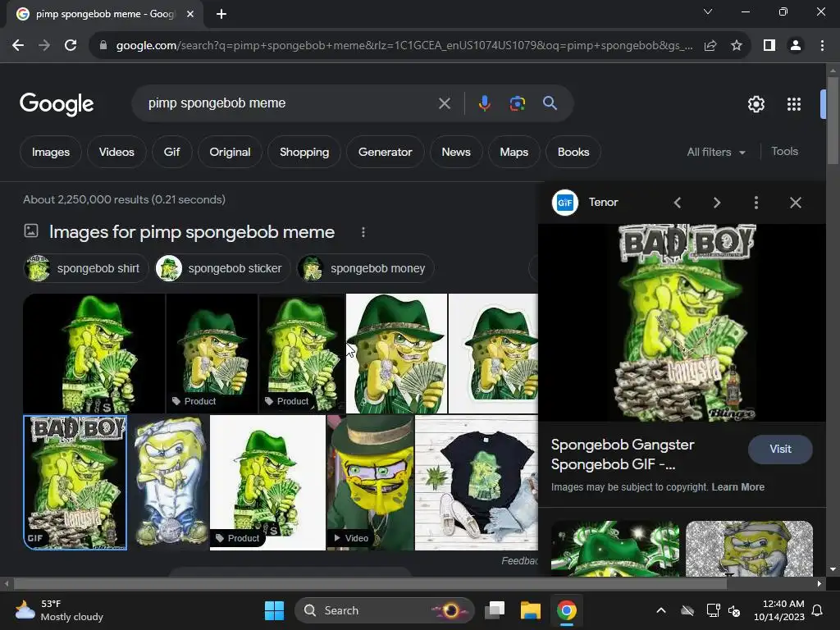Select the Generator filter chip
The height and width of the screenshot is (630, 840).
pyautogui.click(x=386, y=152)
